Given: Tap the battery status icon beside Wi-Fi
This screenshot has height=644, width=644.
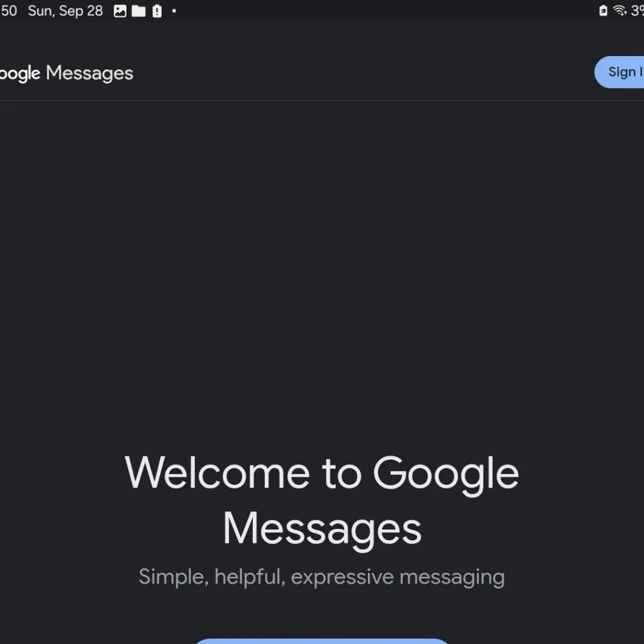Looking at the screenshot, I should tap(603, 11).
